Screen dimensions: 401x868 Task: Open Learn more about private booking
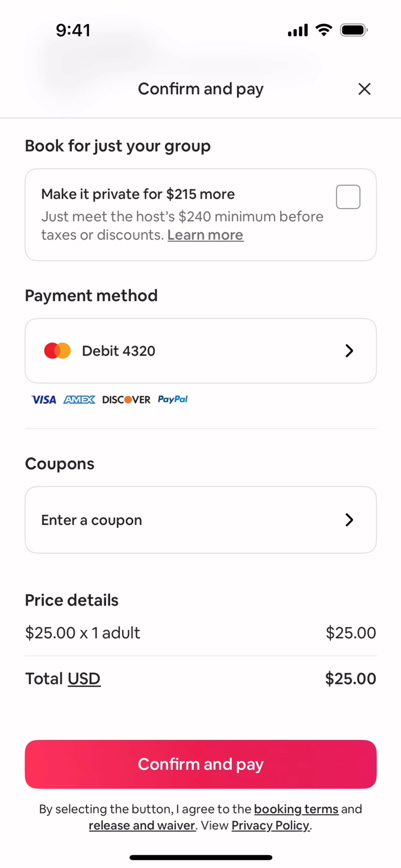pos(205,235)
